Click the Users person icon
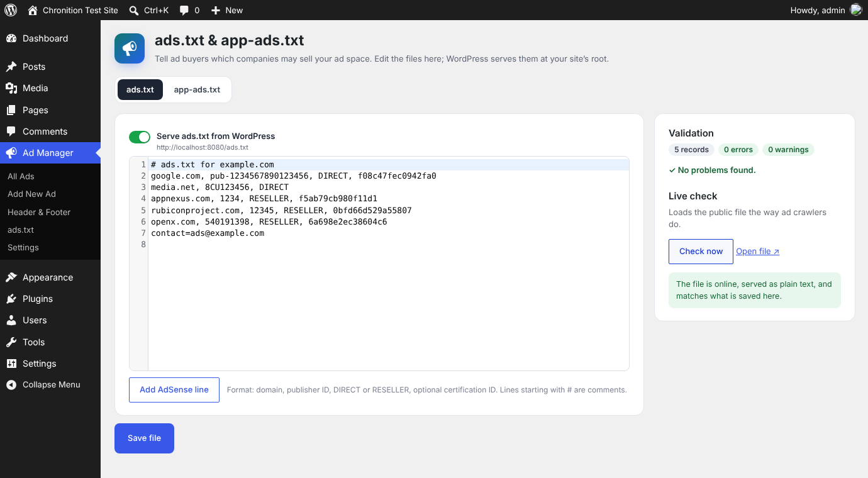This screenshot has width=868, height=478. coord(11,320)
